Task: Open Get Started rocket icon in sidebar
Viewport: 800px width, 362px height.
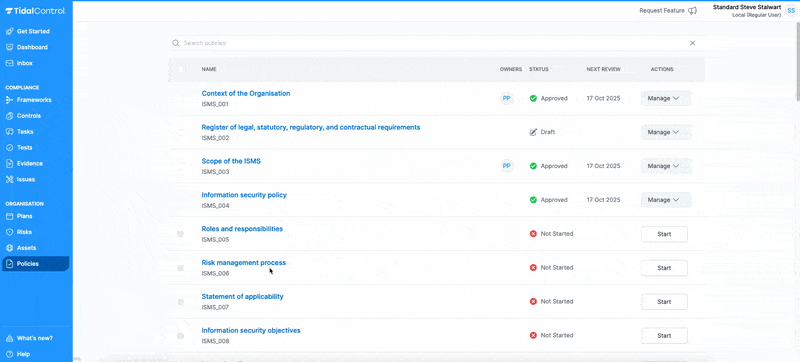Action: [9, 31]
